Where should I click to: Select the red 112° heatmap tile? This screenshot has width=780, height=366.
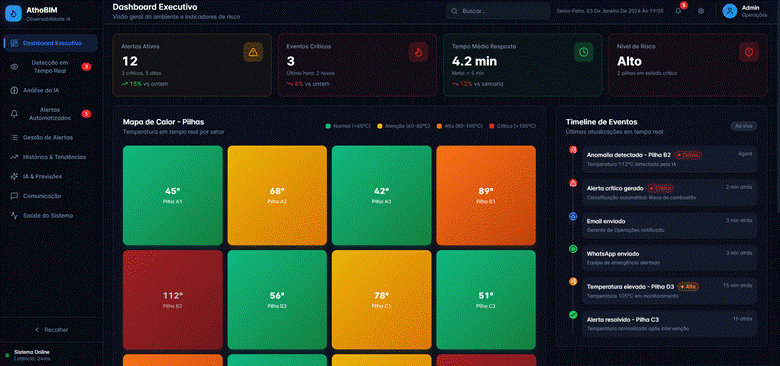[x=173, y=300]
